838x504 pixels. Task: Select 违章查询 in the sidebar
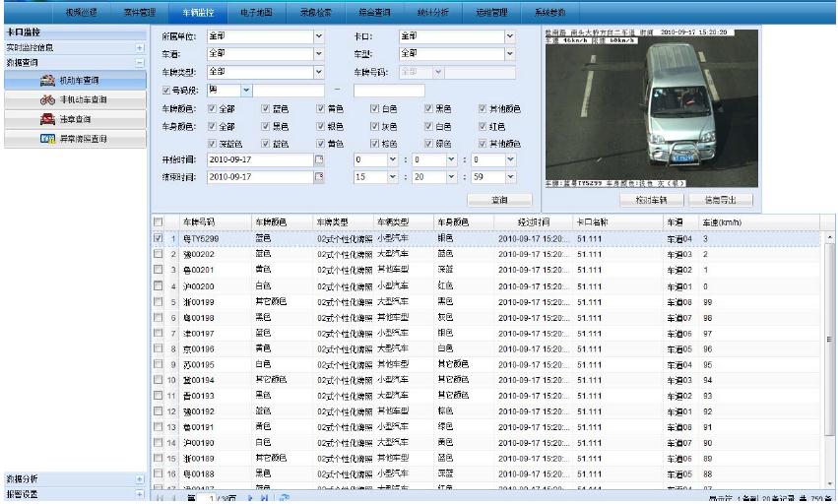pos(76,119)
